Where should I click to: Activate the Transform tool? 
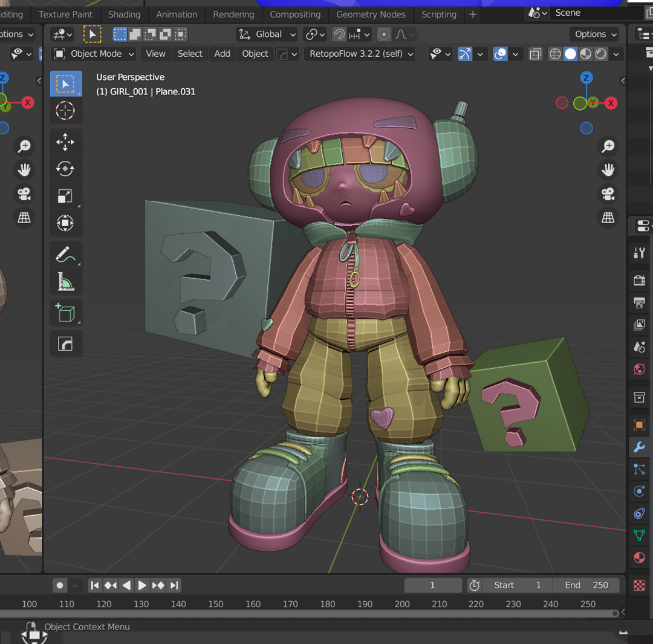66,223
